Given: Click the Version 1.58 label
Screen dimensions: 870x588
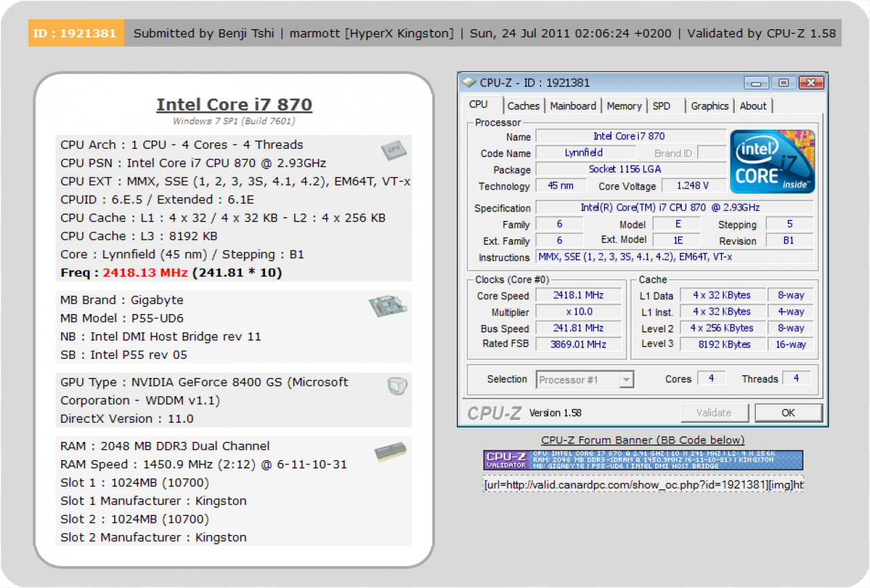Looking at the screenshot, I should coord(555,413).
